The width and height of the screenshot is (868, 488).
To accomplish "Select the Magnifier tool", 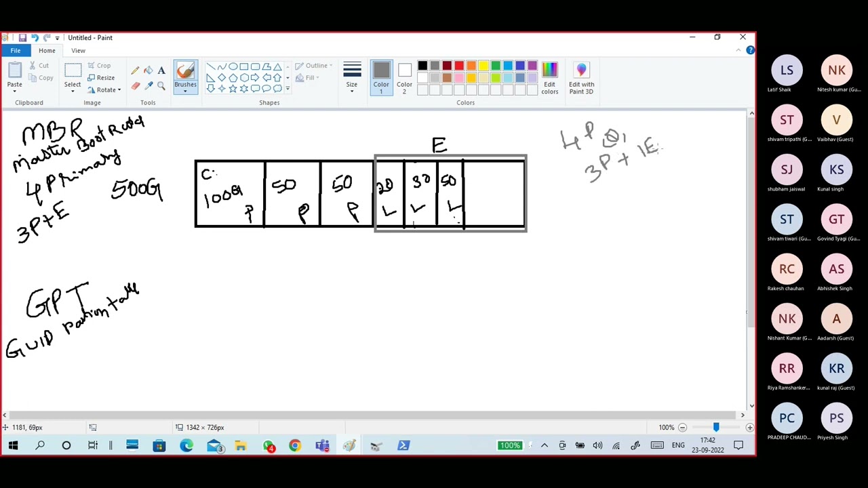I will click(x=161, y=85).
